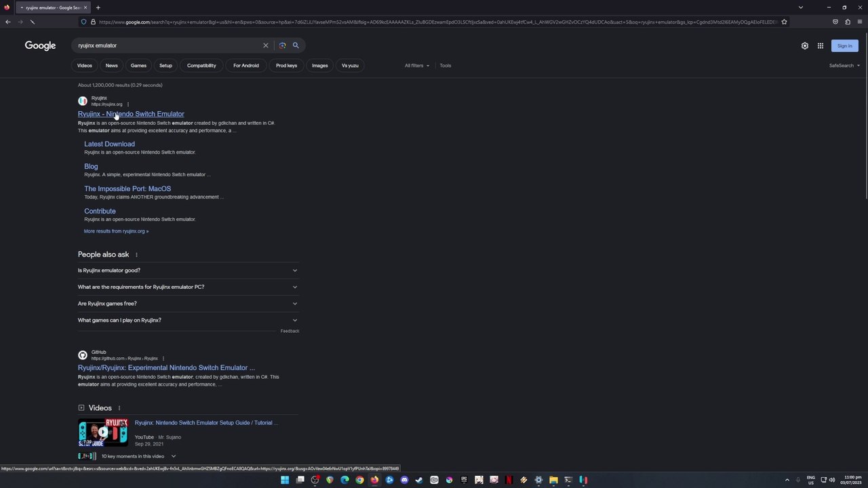Open Google quick settings gear

pyautogui.click(x=805, y=45)
